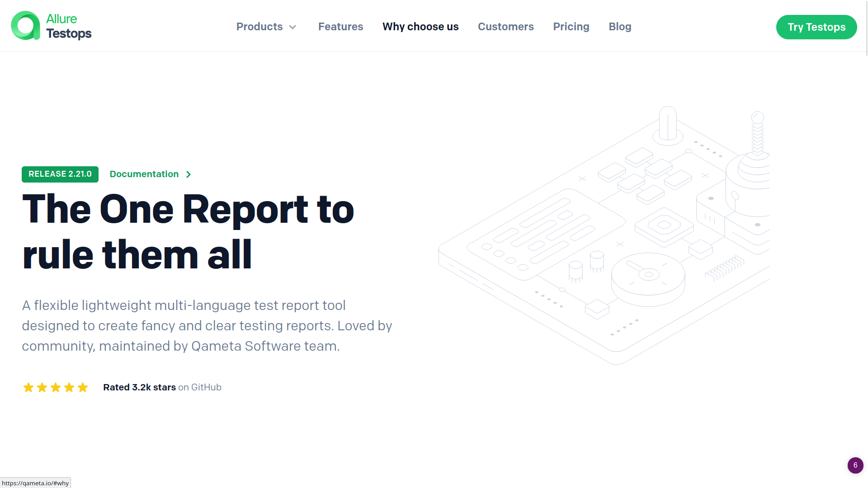Select the Features navigation menu item
Screen dimensions: 868x488
[340, 26]
